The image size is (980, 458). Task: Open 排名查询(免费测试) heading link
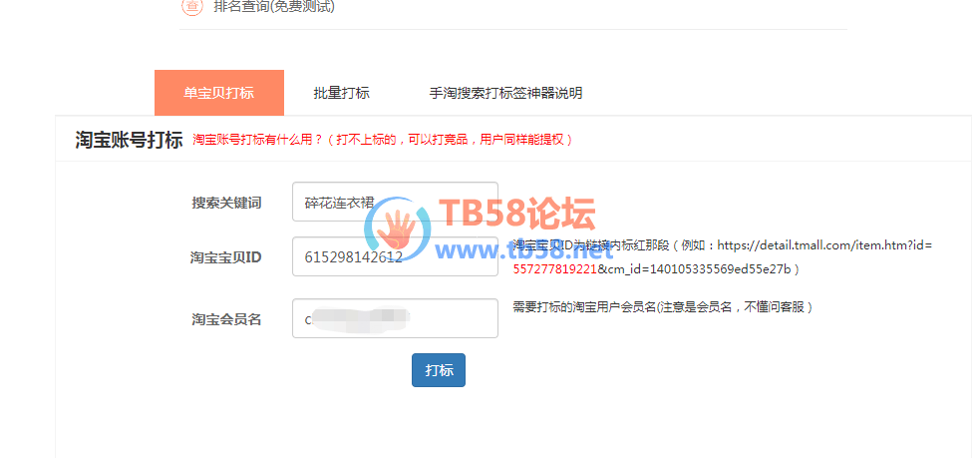(x=274, y=7)
